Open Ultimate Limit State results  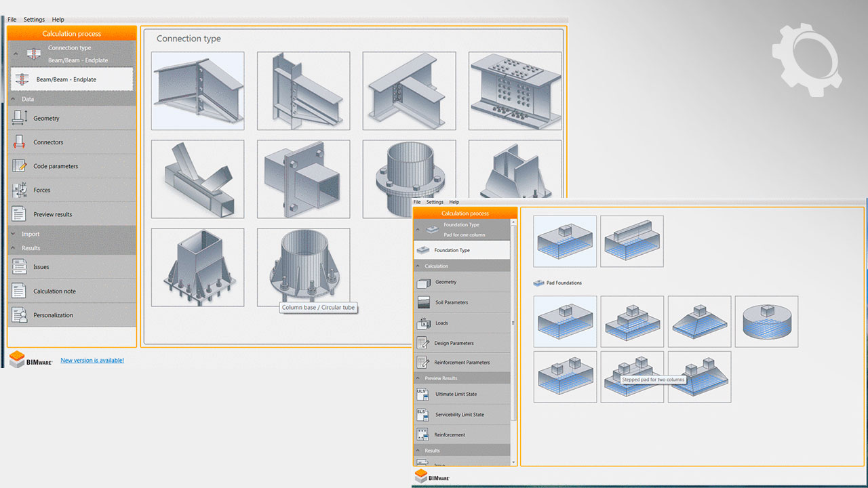tap(455, 394)
